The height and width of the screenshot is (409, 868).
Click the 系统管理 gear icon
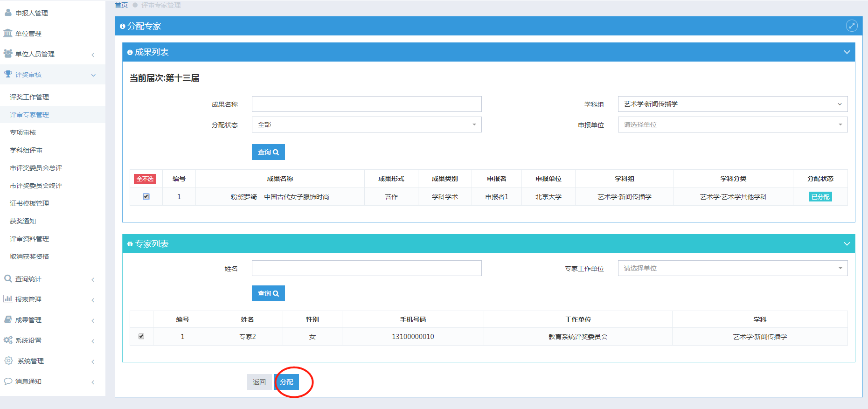coord(8,360)
